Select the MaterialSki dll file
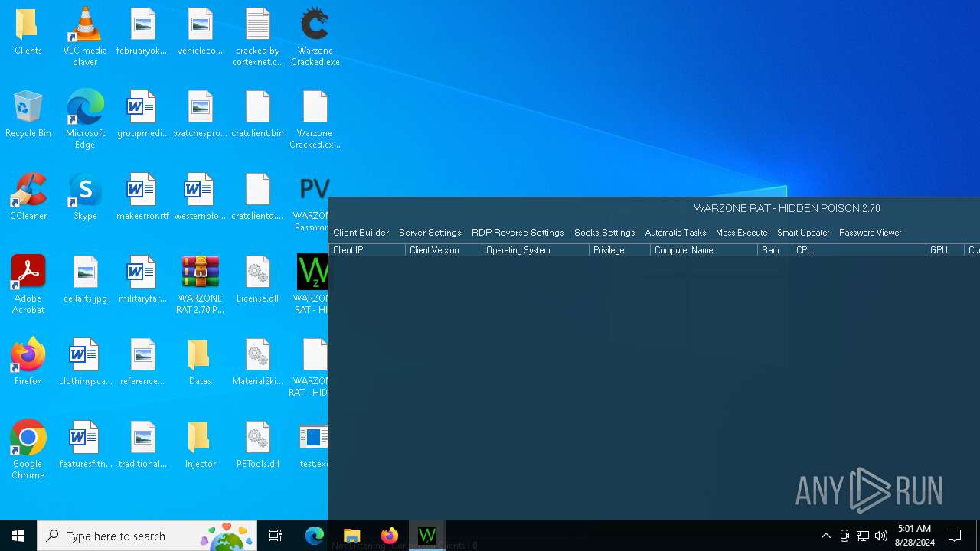The image size is (980, 551). pos(257,363)
